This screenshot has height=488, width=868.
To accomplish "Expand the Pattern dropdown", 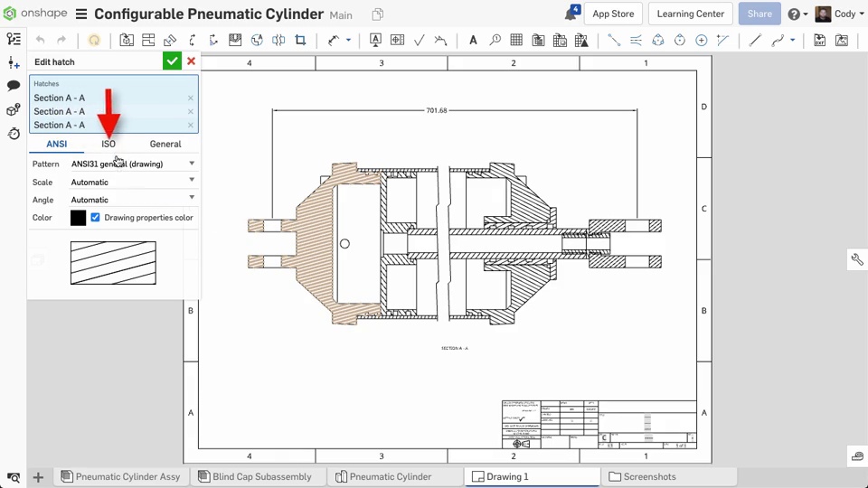I will pos(192,164).
